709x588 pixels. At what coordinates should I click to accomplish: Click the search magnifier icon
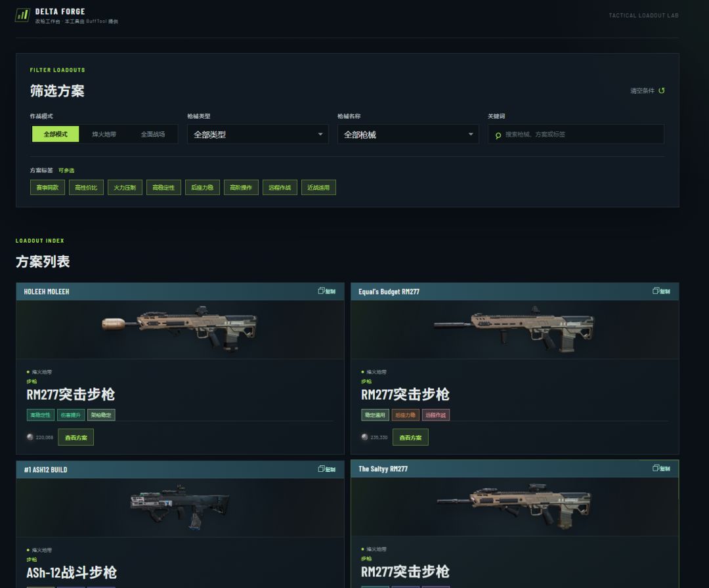point(498,135)
